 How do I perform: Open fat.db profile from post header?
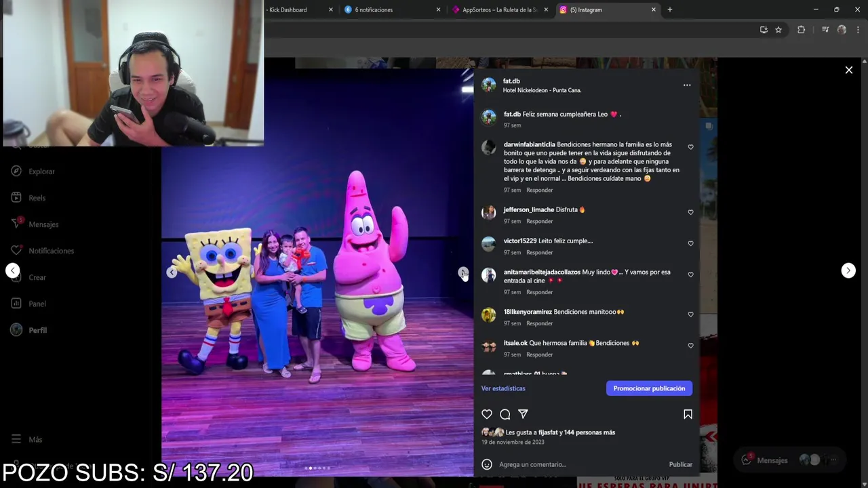tap(511, 81)
